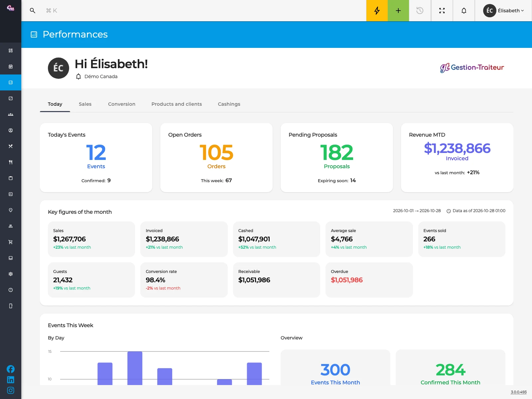Open the crossed utensils kitchen icon
The width and height of the screenshot is (532, 399).
(x=11, y=146)
